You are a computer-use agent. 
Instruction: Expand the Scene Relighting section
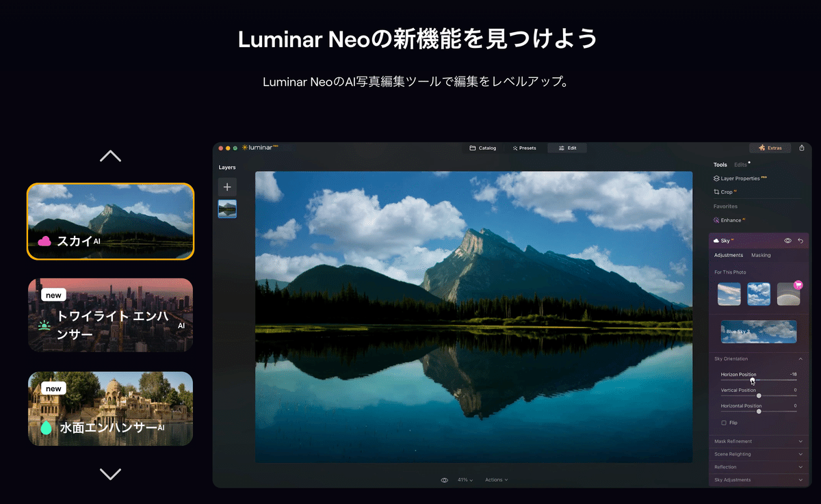tap(759, 454)
